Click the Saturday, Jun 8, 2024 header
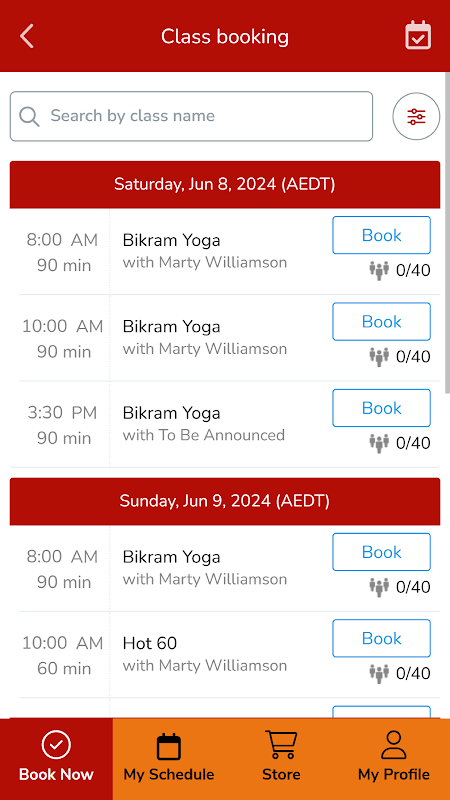 click(x=224, y=184)
